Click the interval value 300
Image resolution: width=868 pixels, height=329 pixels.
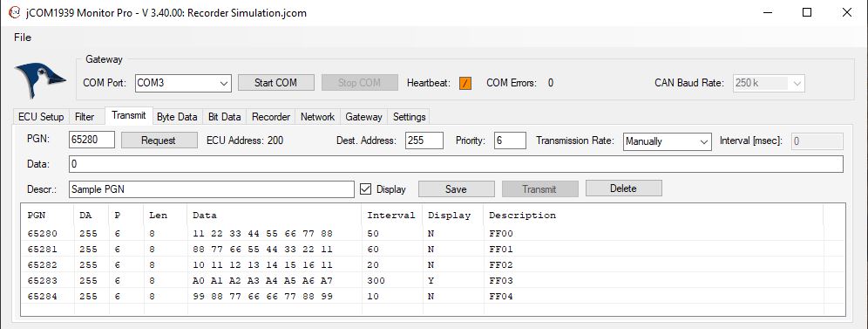point(376,281)
